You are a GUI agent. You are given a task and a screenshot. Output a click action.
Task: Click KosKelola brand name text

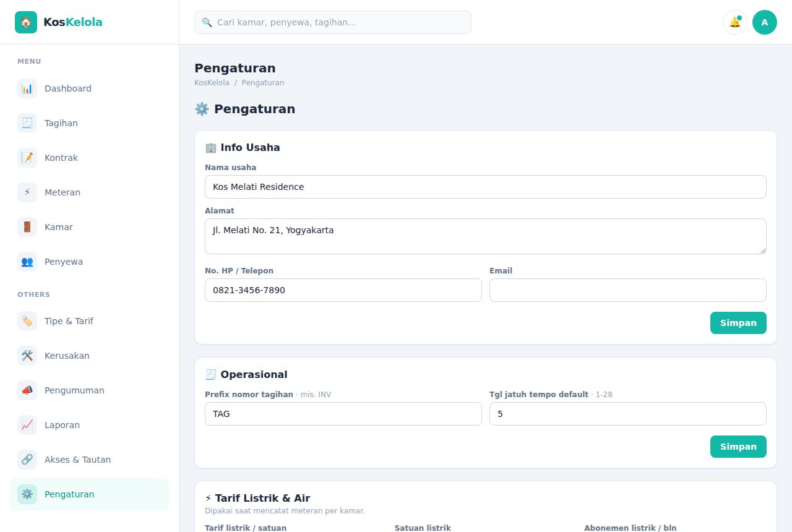73,22
